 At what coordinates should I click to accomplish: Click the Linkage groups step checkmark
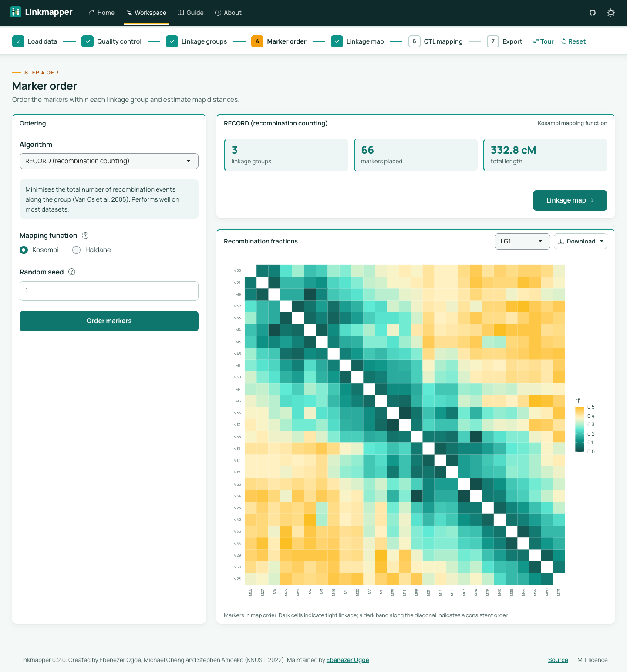(172, 41)
